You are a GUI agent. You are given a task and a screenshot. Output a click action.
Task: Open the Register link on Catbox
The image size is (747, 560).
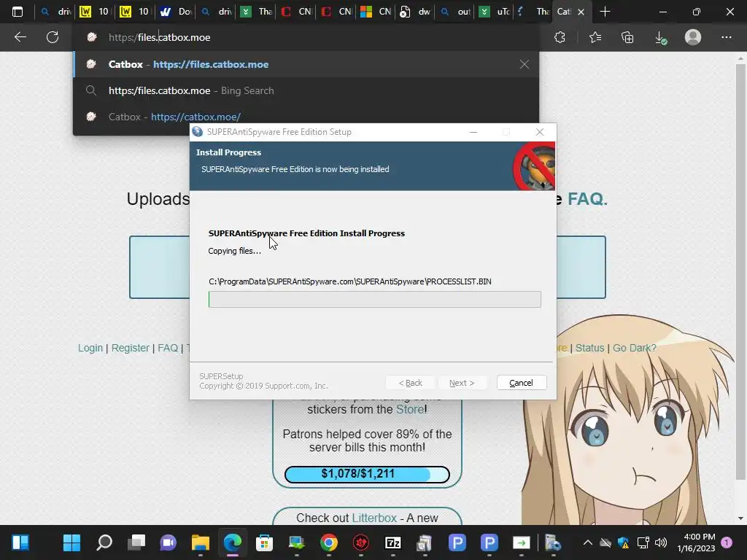coord(130,348)
